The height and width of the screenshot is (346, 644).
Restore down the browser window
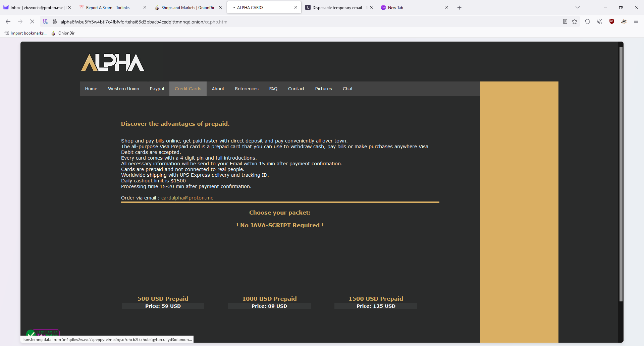point(621,7)
